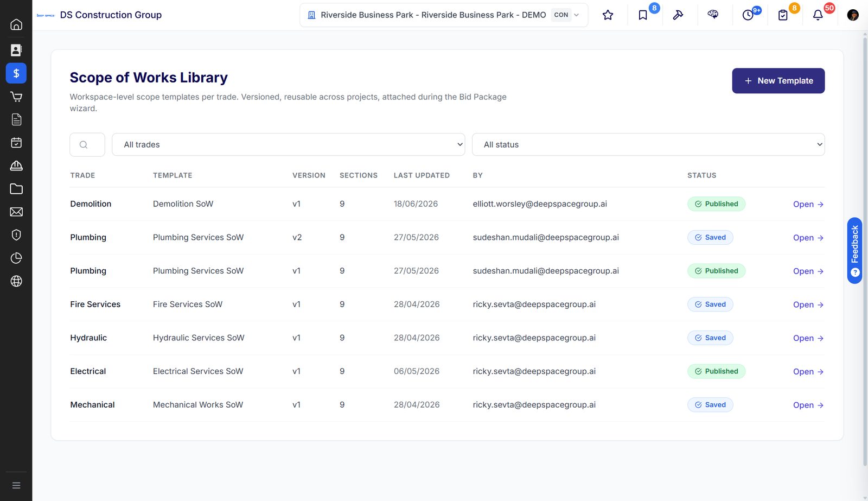Click the search magnifier box
The height and width of the screenshot is (501, 868).
(87, 144)
